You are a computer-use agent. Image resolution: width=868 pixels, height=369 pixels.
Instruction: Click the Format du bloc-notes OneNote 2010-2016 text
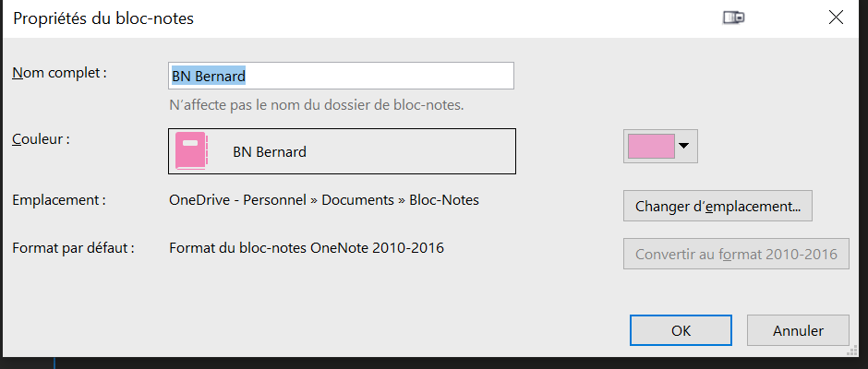[307, 248]
